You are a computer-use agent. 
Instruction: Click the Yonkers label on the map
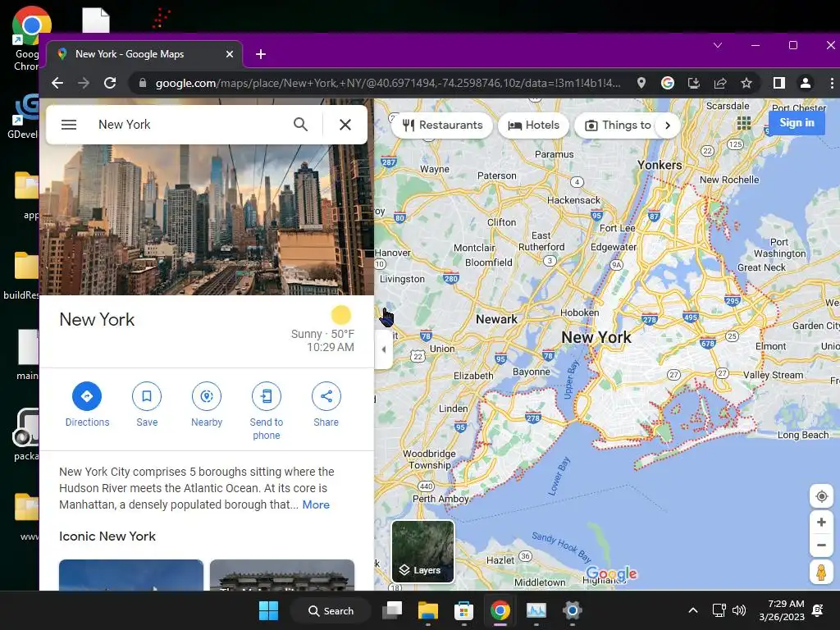coord(660,165)
